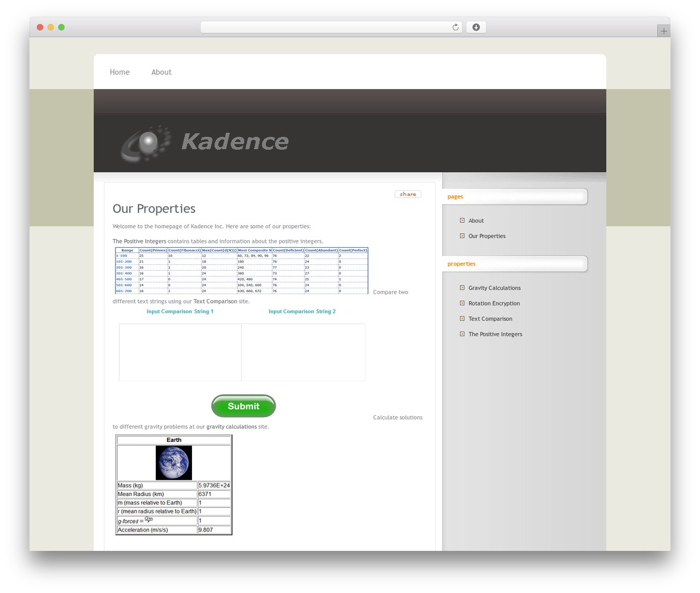
Task: Click the Our Properties heading
Action: coord(154,208)
